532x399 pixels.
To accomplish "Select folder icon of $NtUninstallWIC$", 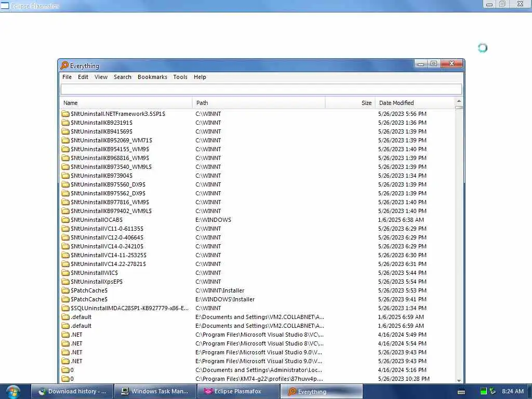I will click(65, 272).
